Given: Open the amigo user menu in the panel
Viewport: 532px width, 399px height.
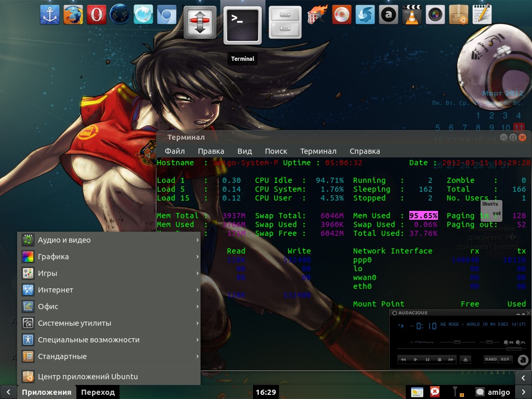Looking at the screenshot, I should [493, 392].
